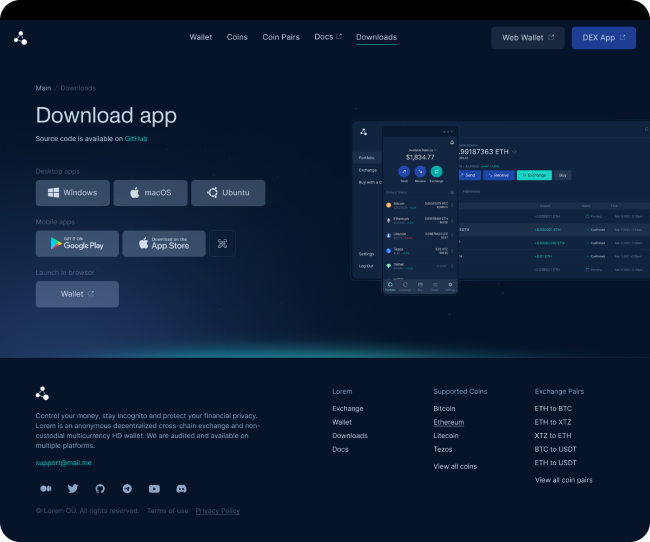Viewport: 650px width, 542px height.
Task: Click the footer Wallet link
Action: tap(342, 422)
